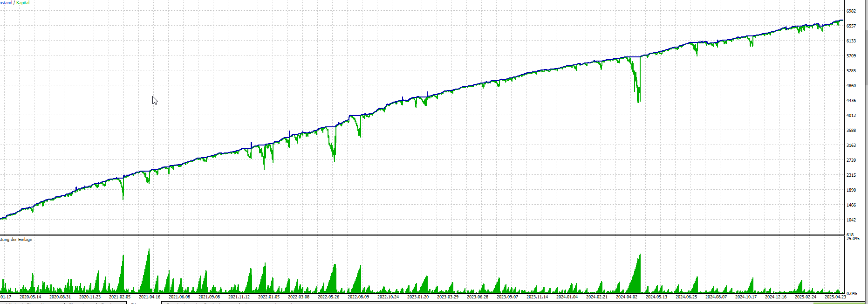The width and height of the screenshot is (868, 304).
Task: Click the 2024.12.16 date label
Action: coord(776,297)
